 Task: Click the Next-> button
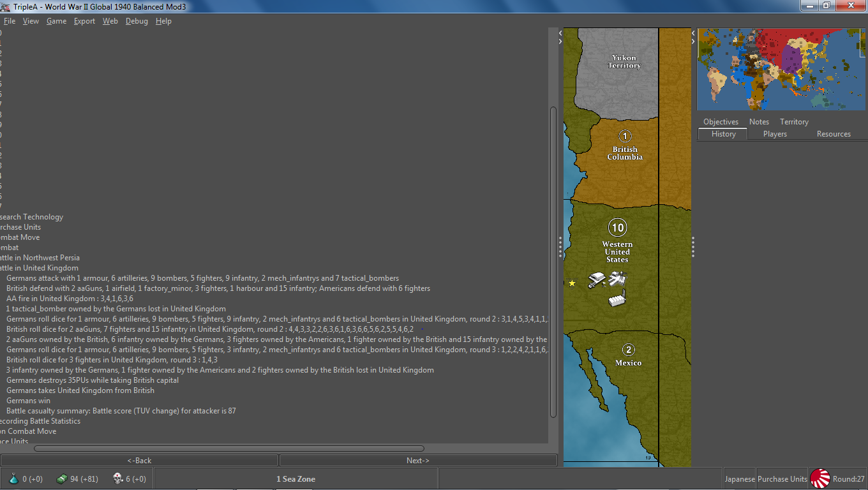418,461
